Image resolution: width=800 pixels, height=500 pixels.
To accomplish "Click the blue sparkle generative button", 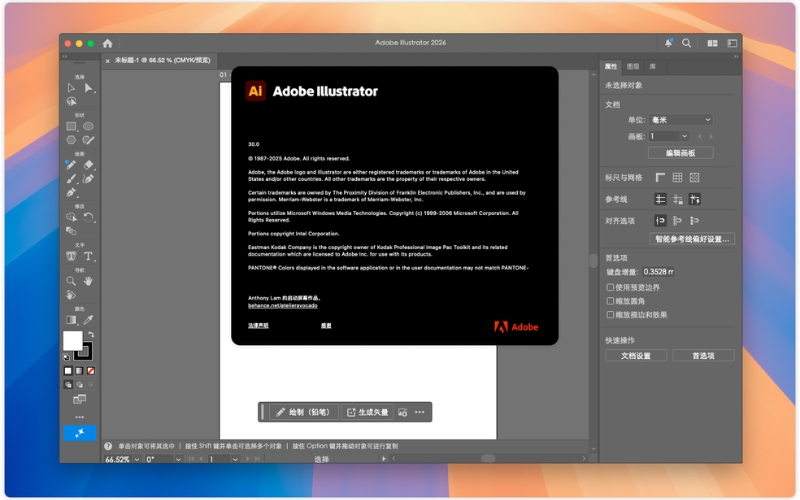I will pyautogui.click(x=80, y=433).
